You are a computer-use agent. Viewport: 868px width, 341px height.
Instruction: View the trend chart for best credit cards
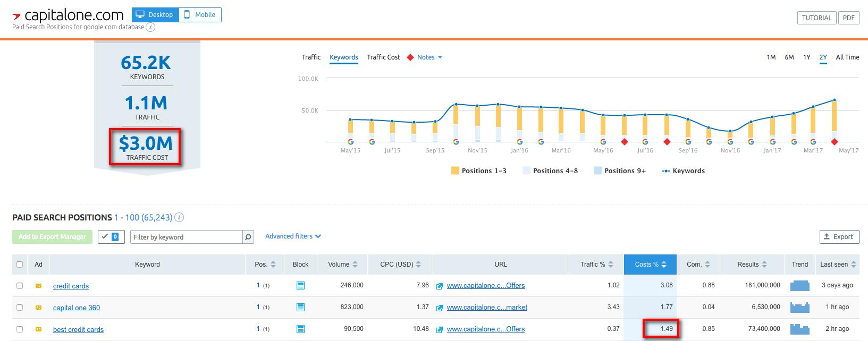coord(799,329)
